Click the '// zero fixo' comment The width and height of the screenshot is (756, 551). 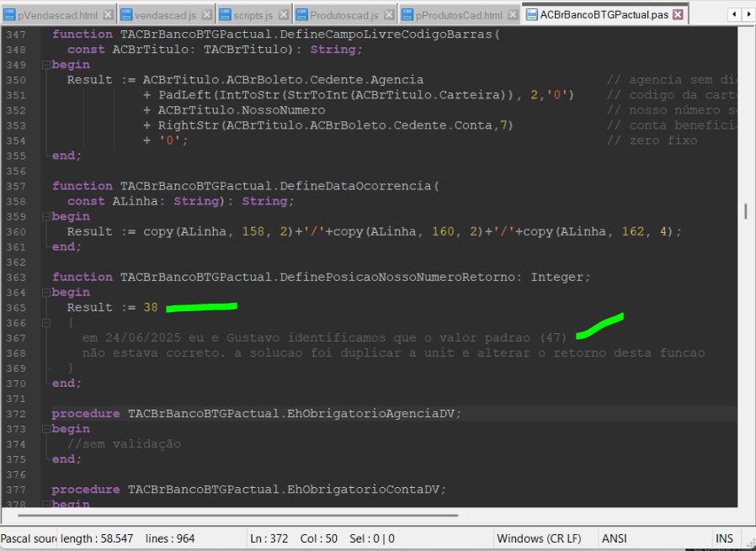pyautogui.click(x=652, y=140)
